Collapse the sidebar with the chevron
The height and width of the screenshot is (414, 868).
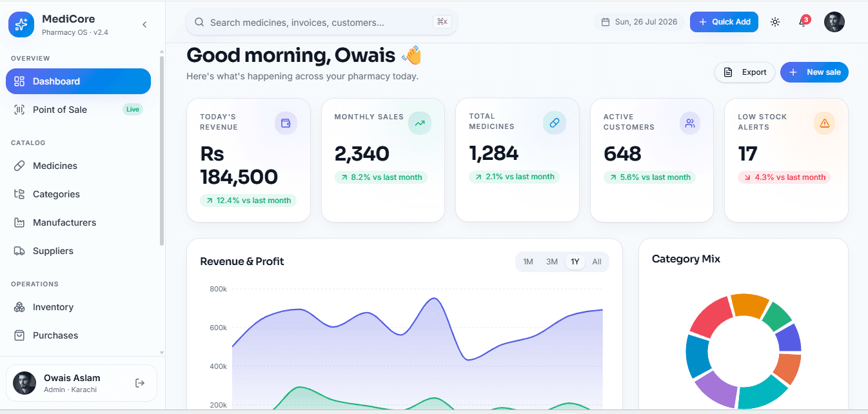click(x=144, y=25)
